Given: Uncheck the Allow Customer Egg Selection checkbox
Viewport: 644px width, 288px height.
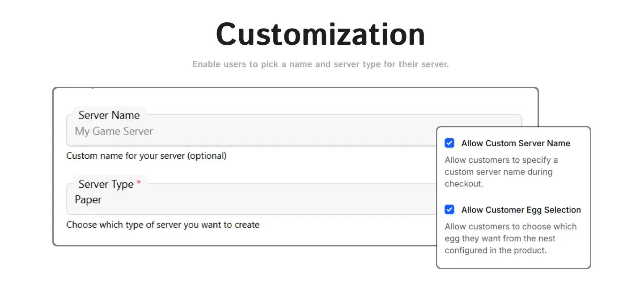Looking at the screenshot, I should 449,210.
